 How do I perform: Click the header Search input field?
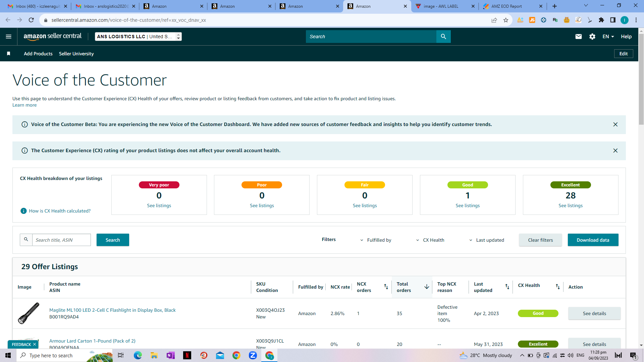[x=371, y=37]
